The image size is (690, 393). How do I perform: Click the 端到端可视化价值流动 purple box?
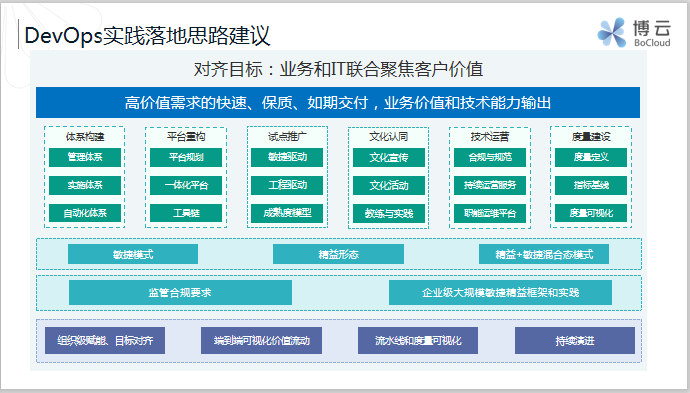click(261, 340)
